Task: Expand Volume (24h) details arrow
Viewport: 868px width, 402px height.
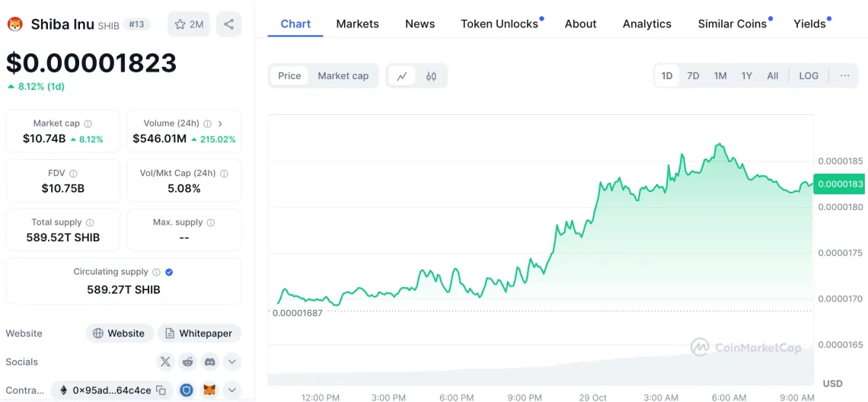Action: (x=220, y=123)
